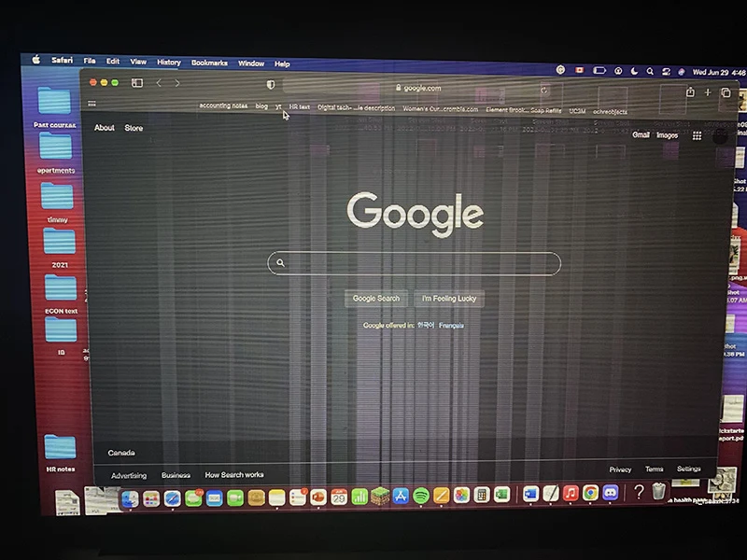Show the favorites grid in the bookmarks bar
The width and height of the screenshot is (747, 560).
[92, 104]
